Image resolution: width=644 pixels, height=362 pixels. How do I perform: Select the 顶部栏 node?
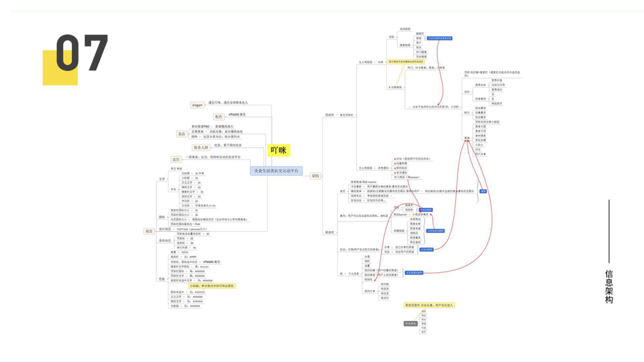(330, 115)
